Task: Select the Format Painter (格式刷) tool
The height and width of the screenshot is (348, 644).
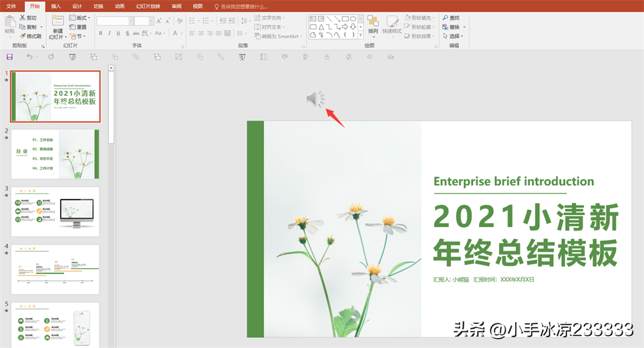Action: pos(23,36)
